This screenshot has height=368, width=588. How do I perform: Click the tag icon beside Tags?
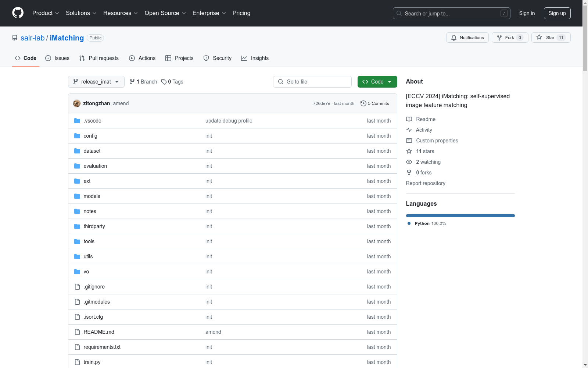pyautogui.click(x=164, y=82)
